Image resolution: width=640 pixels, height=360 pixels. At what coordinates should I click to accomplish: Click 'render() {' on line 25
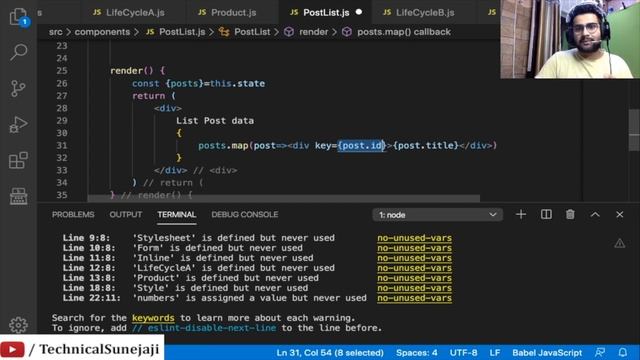coord(138,71)
